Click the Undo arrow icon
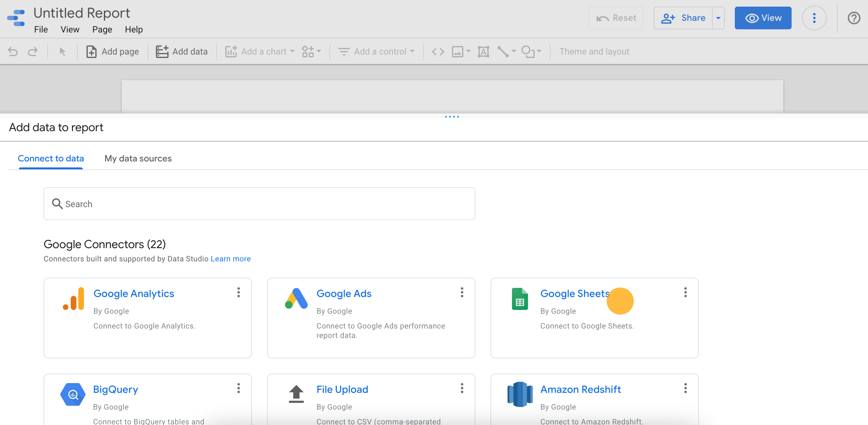The image size is (868, 425). 12,51
